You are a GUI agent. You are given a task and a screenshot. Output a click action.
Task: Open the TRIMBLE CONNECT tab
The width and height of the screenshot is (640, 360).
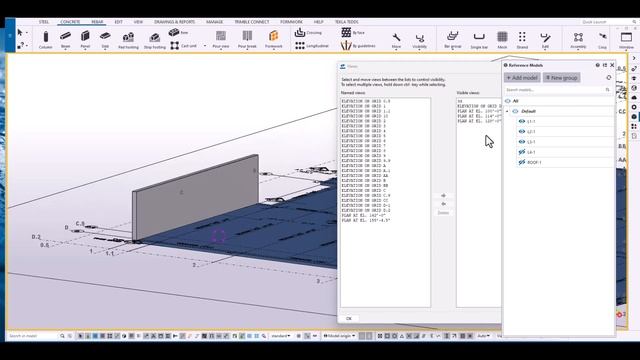pos(252,22)
